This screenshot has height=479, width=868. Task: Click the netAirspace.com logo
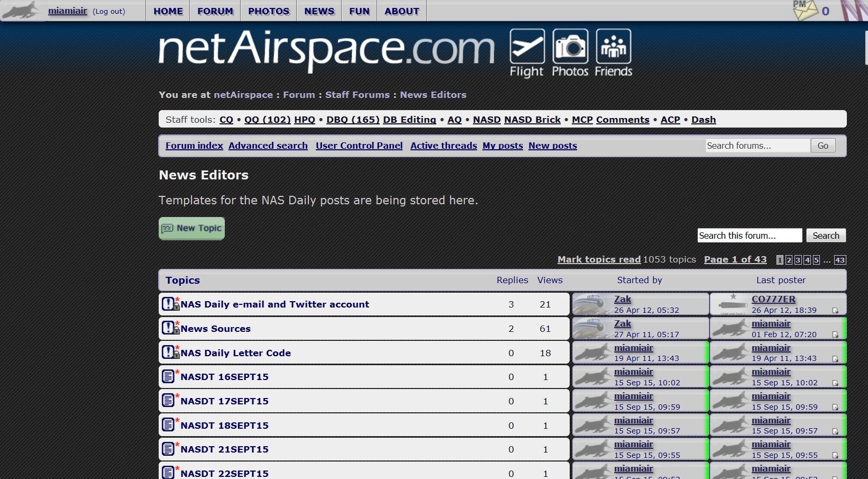coord(327,51)
